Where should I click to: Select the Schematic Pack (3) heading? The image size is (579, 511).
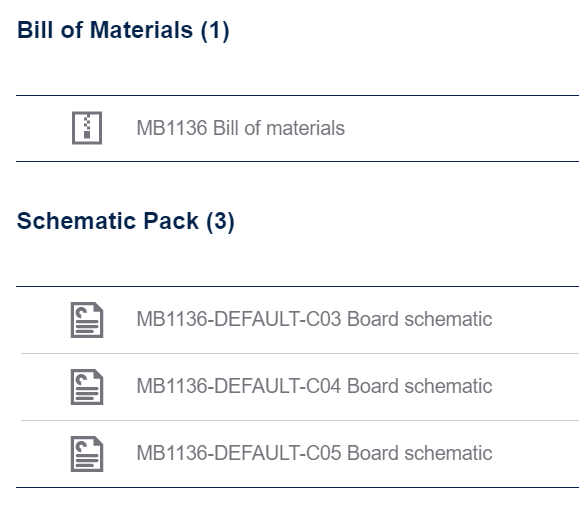[126, 221]
